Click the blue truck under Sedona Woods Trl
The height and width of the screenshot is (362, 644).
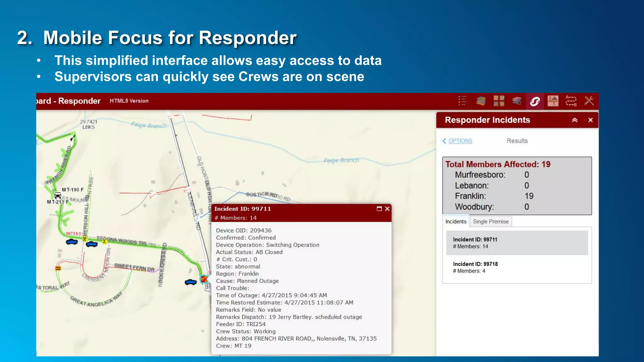point(92,244)
